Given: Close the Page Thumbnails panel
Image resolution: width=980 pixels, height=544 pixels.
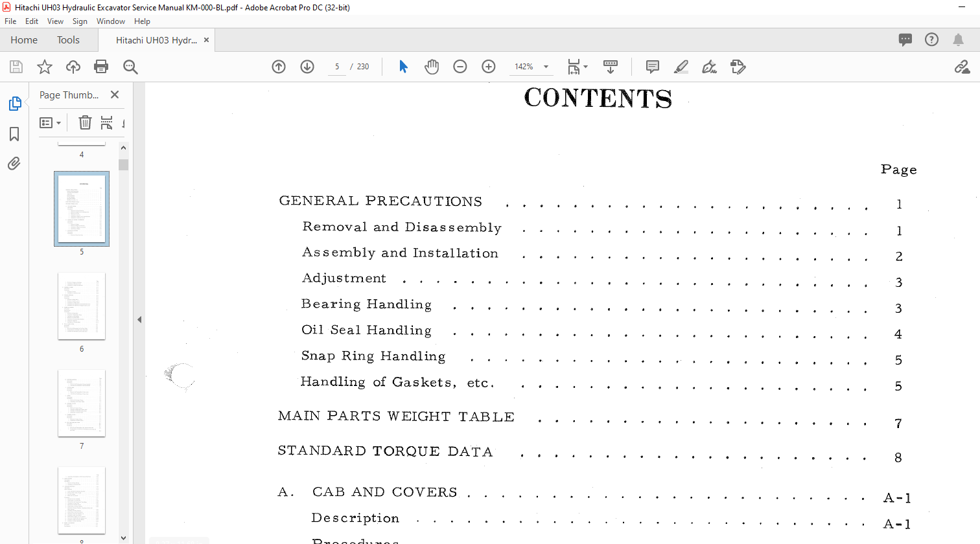Looking at the screenshot, I should [115, 95].
